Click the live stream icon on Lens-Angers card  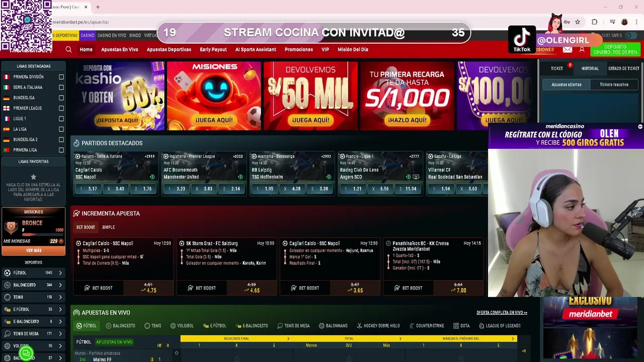point(416,177)
